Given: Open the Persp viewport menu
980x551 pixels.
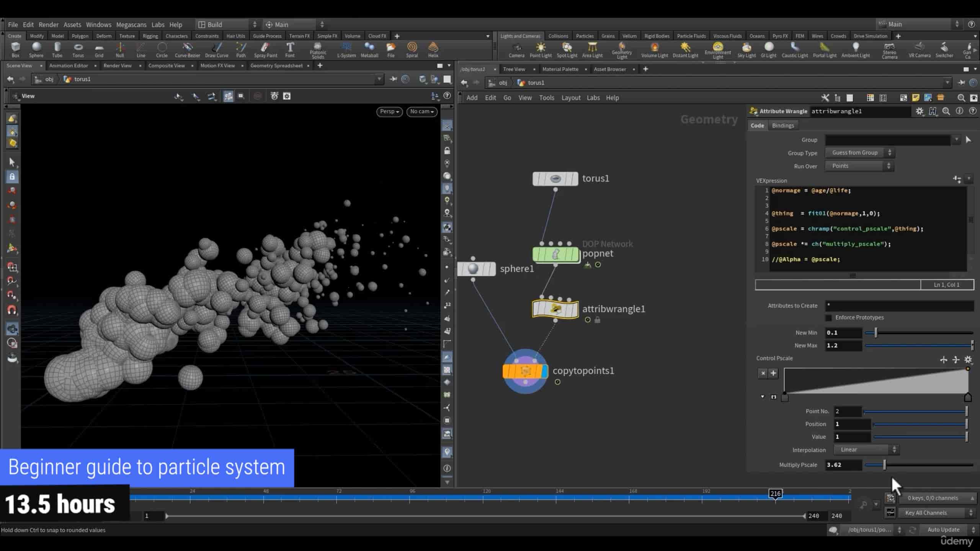Looking at the screenshot, I should (x=389, y=111).
